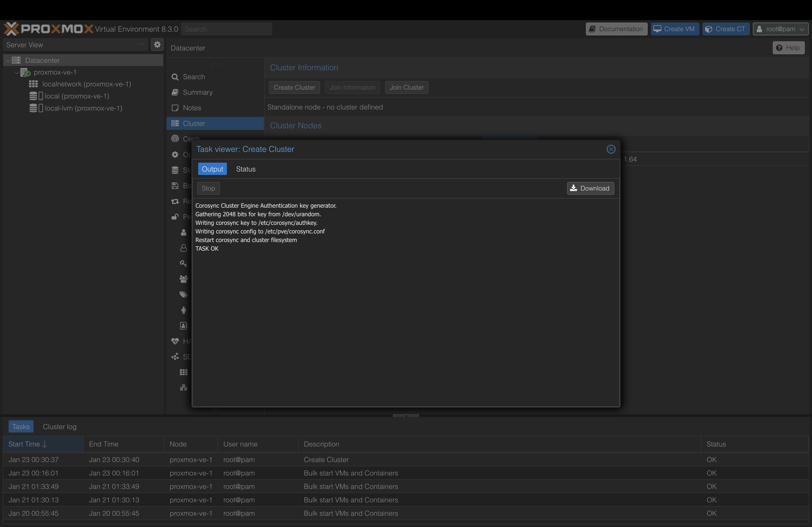Click the Join Cluster button
The height and width of the screenshot is (527, 812).
pos(406,87)
